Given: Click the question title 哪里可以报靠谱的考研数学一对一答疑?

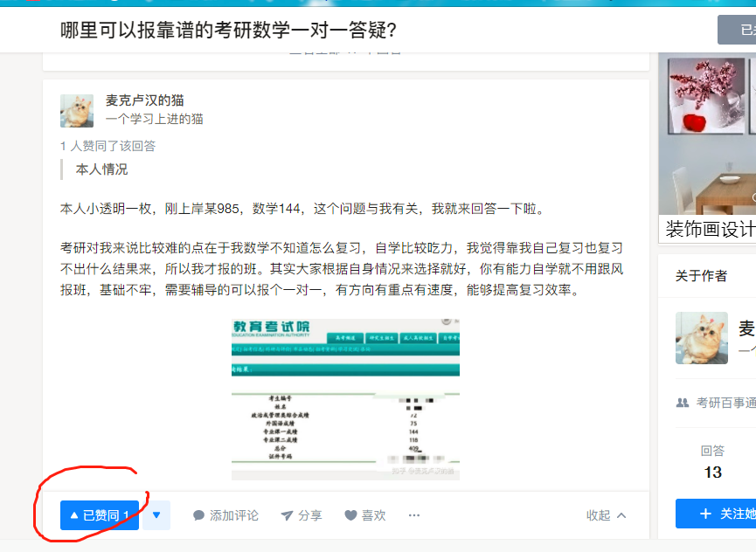Looking at the screenshot, I should [228, 30].
